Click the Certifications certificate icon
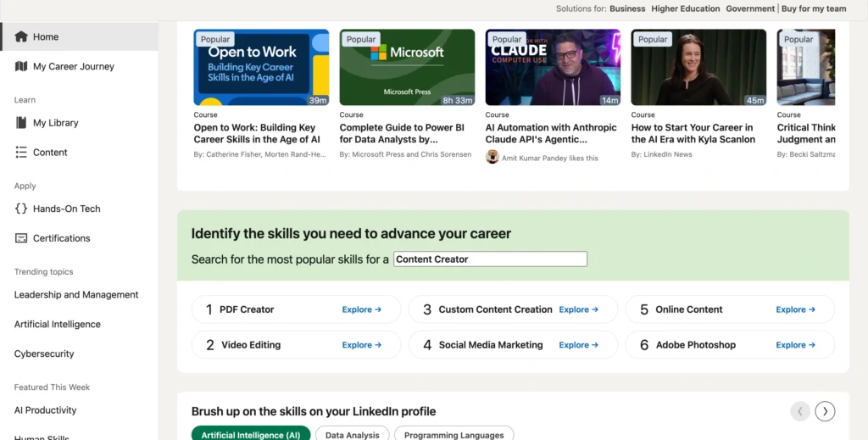868x440 pixels. [x=21, y=238]
